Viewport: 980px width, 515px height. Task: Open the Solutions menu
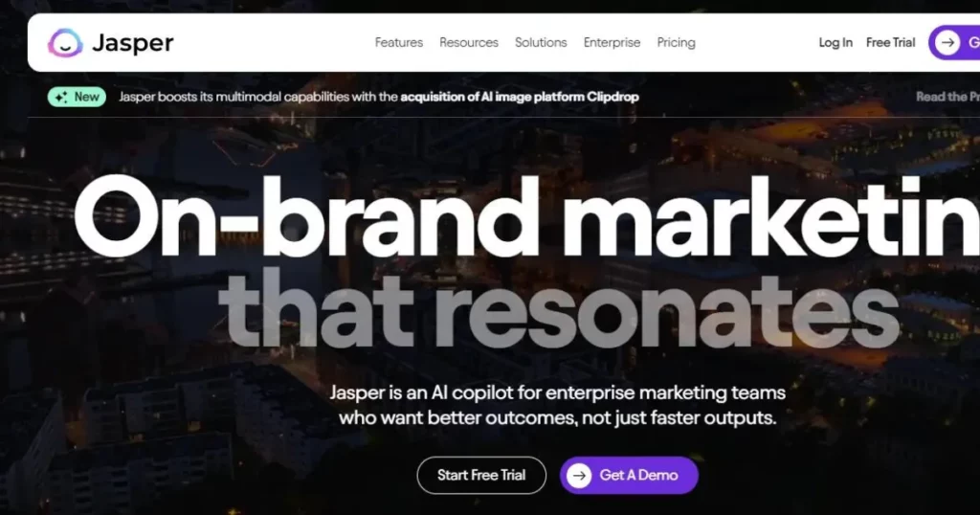click(x=541, y=42)
